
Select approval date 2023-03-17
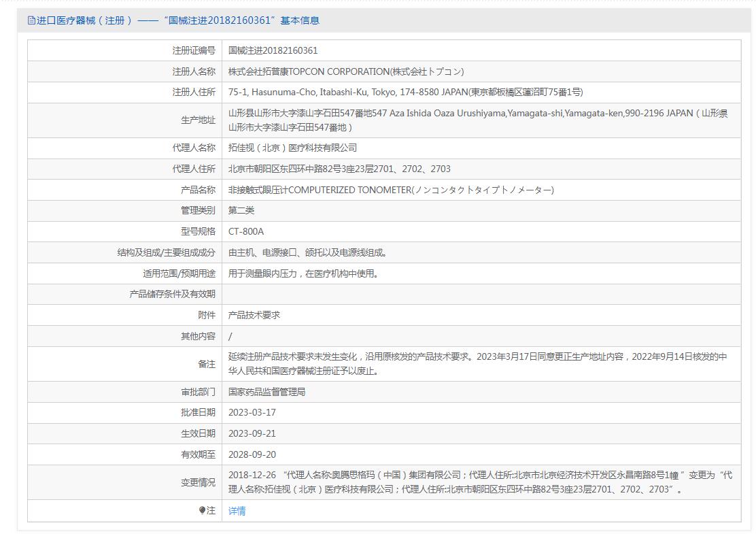tap(252, 412)
